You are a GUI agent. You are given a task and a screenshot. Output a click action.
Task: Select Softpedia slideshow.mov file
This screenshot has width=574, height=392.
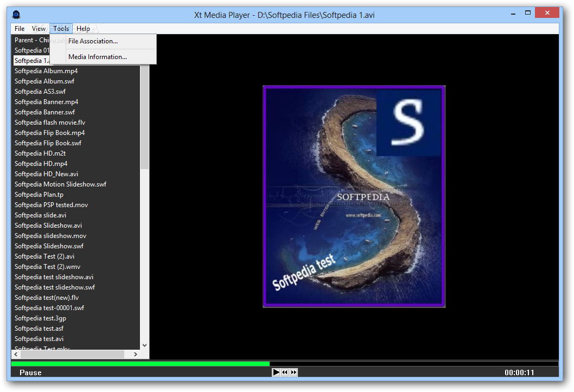[50, 236]
